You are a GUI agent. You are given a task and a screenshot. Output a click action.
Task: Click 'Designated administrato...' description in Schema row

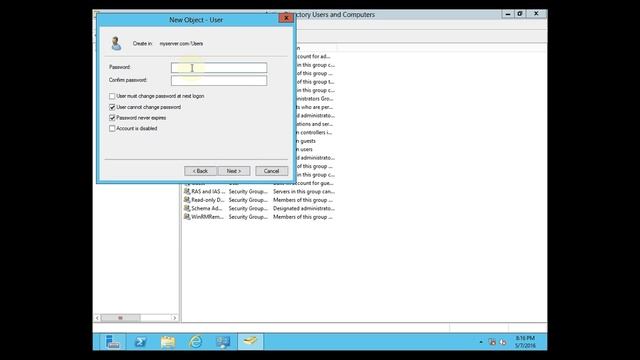coord(304,209)
